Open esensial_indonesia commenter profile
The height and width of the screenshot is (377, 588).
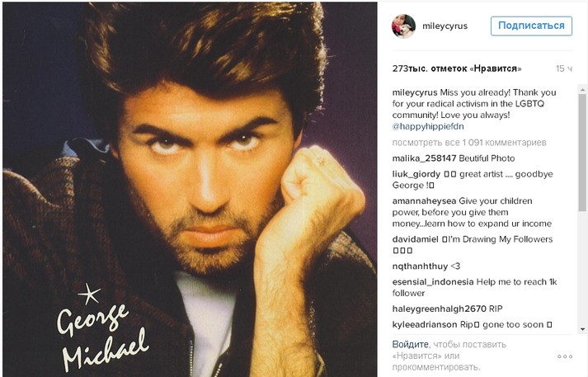pyautogui.click(x=433, y=282)
